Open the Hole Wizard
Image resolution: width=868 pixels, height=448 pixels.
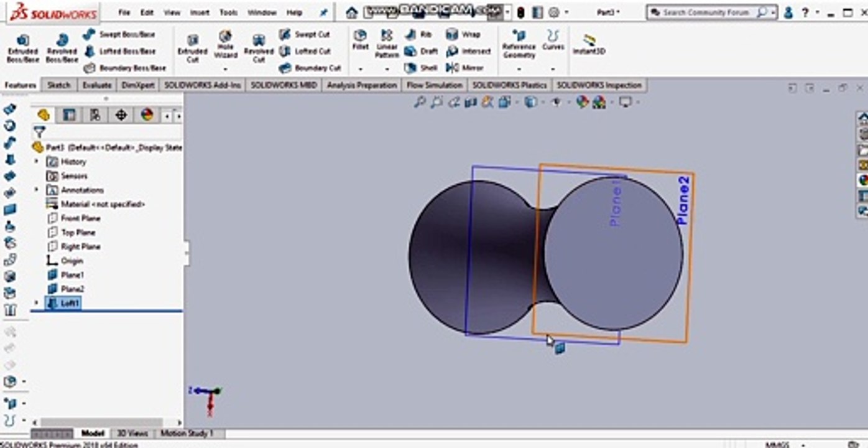pyautogui.click(x=225, y=45)
